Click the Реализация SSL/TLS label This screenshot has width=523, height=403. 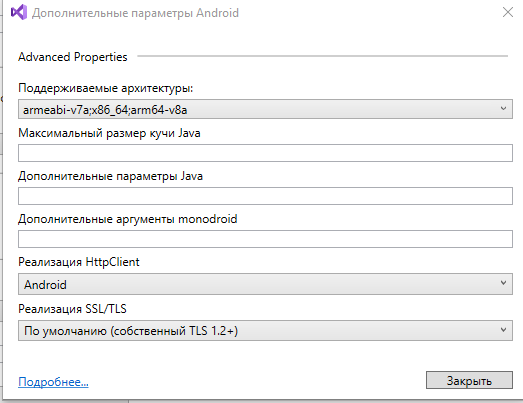72,309
